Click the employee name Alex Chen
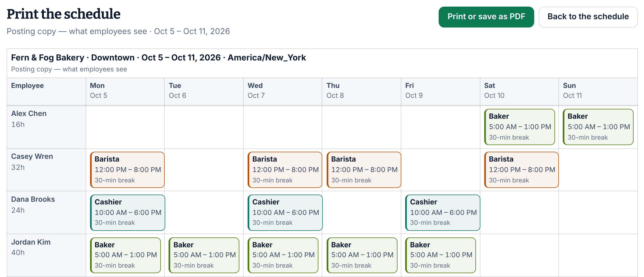Screen dimensions: 644x277 click(29, 113)
